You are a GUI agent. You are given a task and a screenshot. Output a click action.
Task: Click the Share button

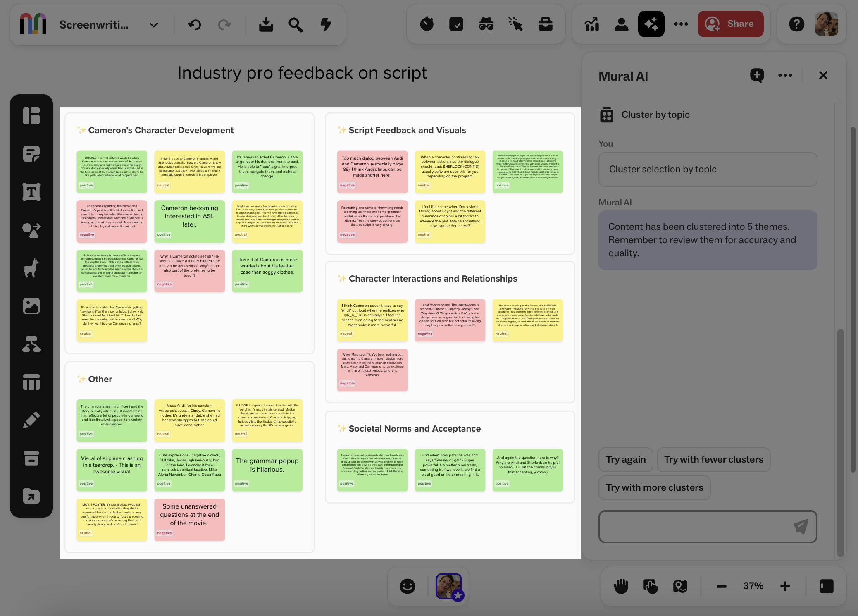coord(730,24)
